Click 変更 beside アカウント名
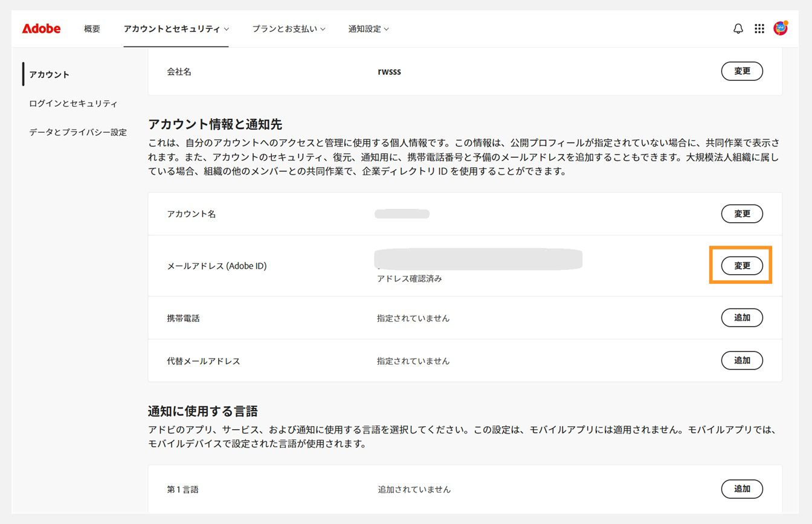This screenshot has width=812, height=524. 742,214
